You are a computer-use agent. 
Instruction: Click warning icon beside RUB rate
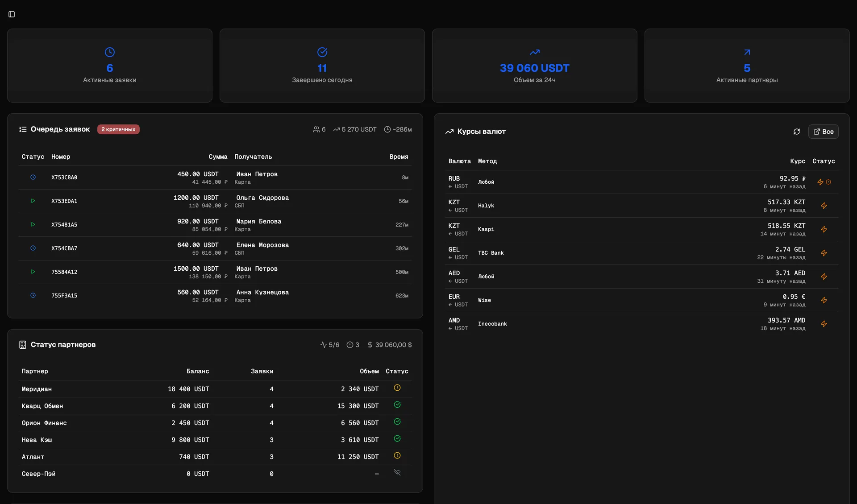click(828, 182)
